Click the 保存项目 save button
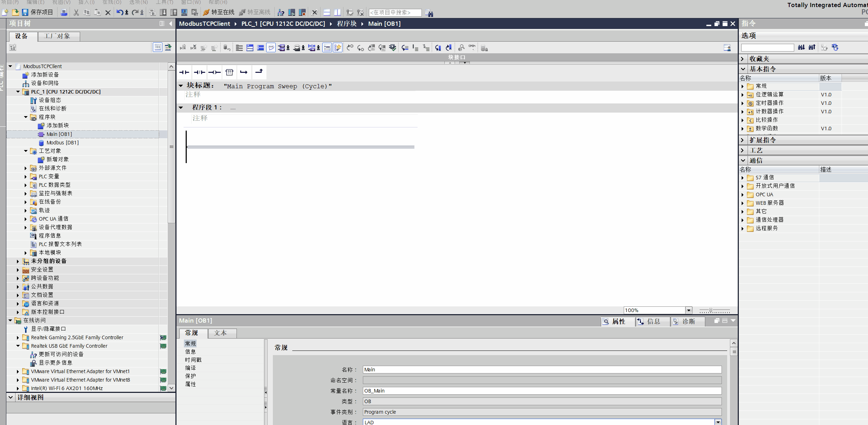Image resolution: width=868 pixels, height=425 pixels. point(37,12)
